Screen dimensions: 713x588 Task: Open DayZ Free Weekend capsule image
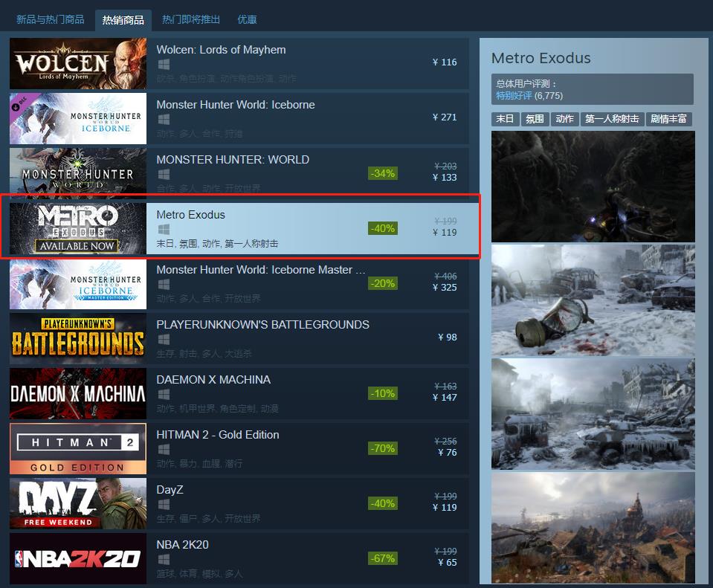(x=78, y=503)
